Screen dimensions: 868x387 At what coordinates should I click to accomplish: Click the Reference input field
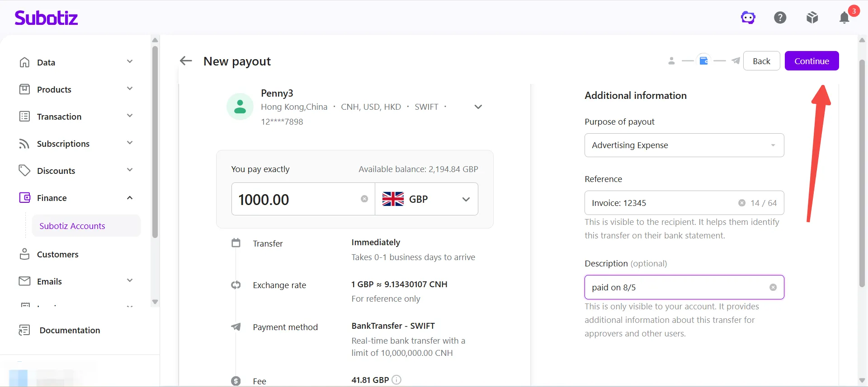pyautogui.click(x=684, y=203)
